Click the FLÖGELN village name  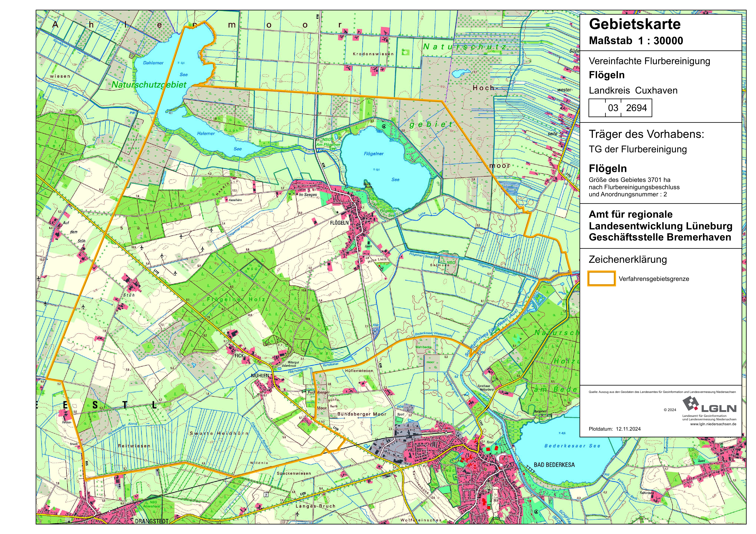coord(339,223)
